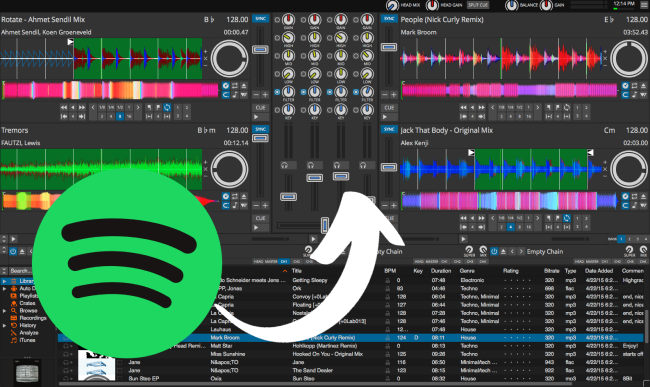Click the spinning vinyl on Tremors deck
The width and height of the screenshot is (650, 387).
[x=230, y=169]
